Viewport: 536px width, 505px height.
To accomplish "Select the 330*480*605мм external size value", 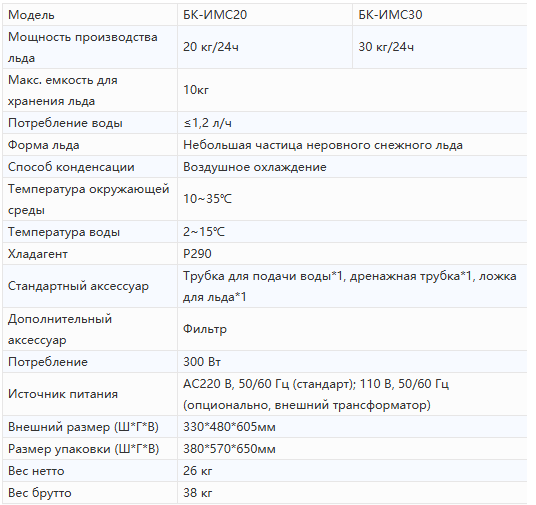I will (x=229, y=427).
